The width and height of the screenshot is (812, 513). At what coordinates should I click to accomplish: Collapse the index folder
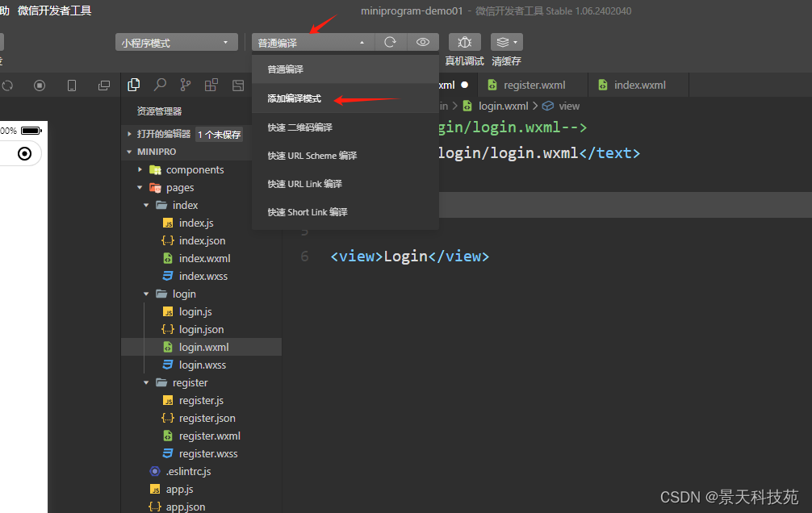[x=146, y=206]
